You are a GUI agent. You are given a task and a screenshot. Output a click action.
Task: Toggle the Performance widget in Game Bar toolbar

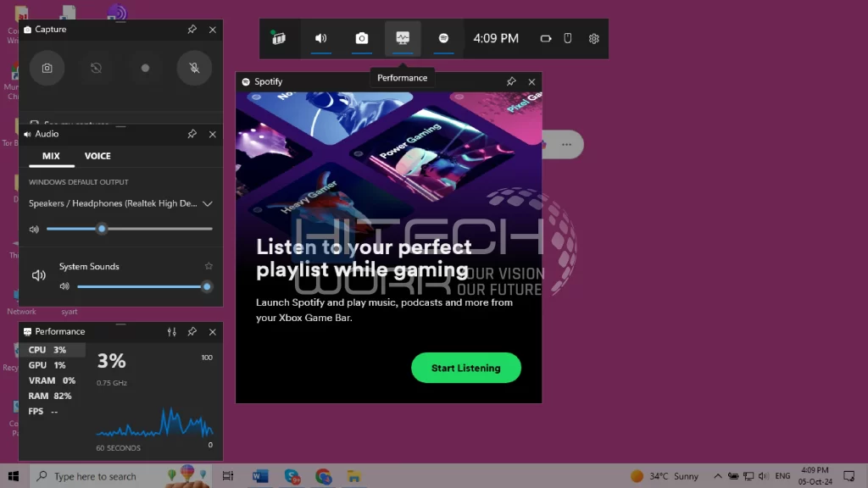[x=403, y=38]
